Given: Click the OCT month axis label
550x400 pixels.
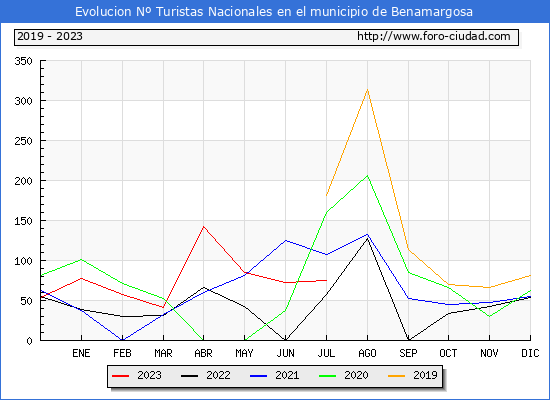Looking at the screenshot, I should 448,353.
